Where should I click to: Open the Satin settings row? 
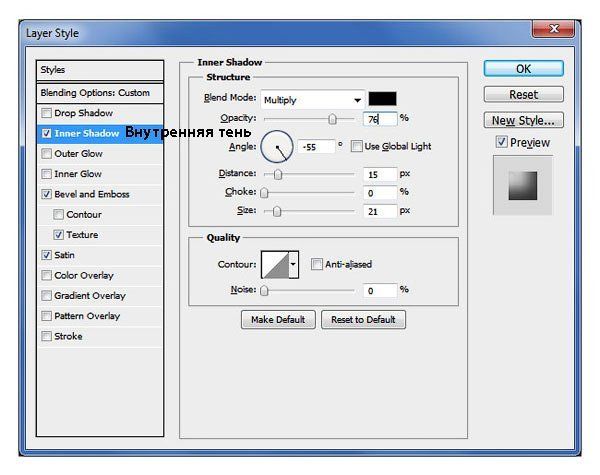[x=100, y=255]
